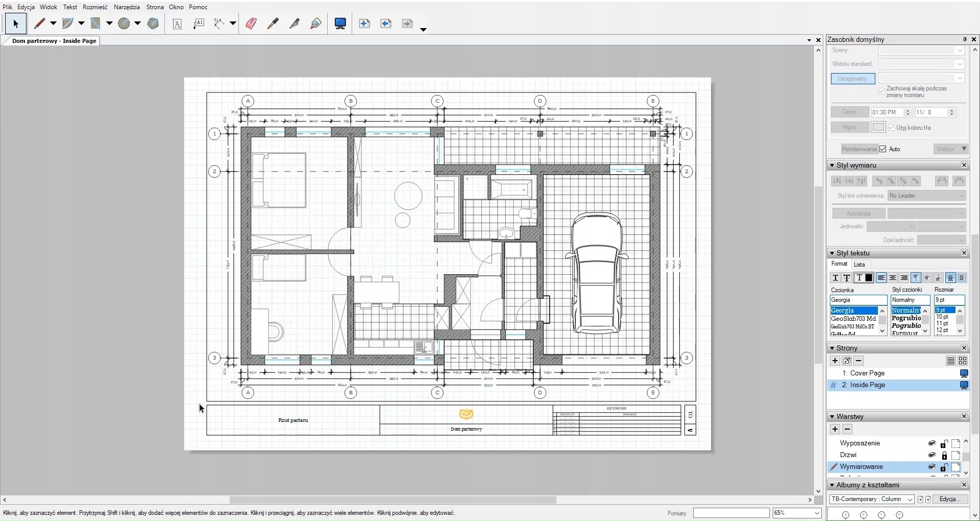Select the Eraser tool in toolbar
This screenshot has width=980, height=521.
point(251,23)
